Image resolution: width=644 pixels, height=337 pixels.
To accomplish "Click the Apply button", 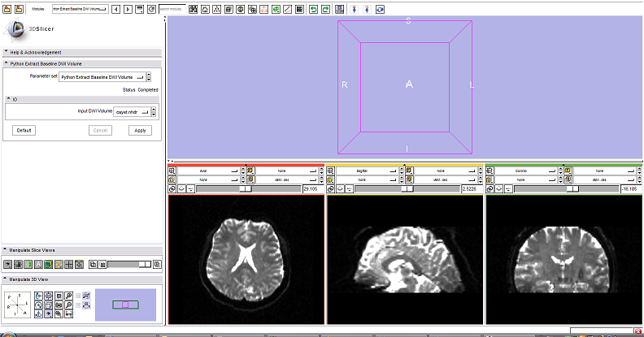I will (140, 130).
